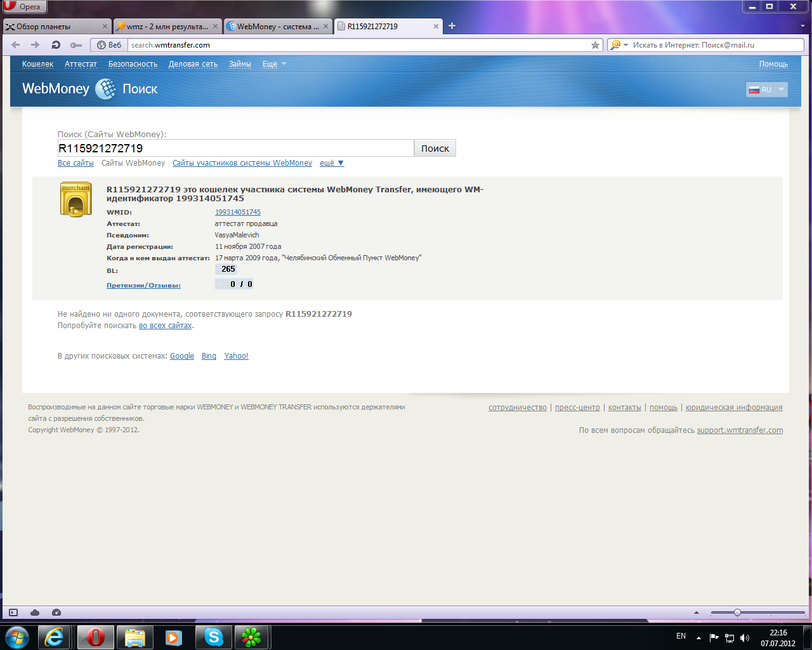Close the 'Обзор планеты' tab

click(105, 26)
